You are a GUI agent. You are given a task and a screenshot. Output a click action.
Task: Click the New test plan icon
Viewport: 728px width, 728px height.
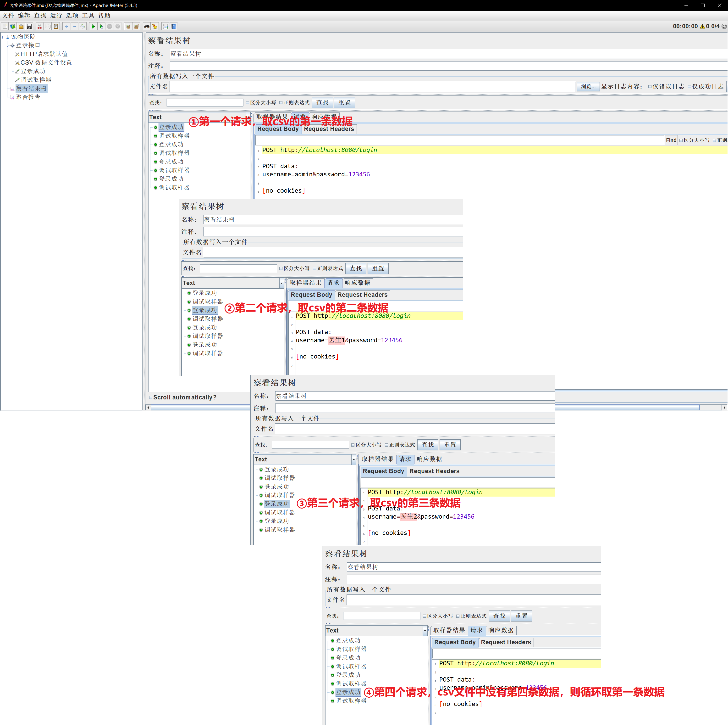[5, 26]
